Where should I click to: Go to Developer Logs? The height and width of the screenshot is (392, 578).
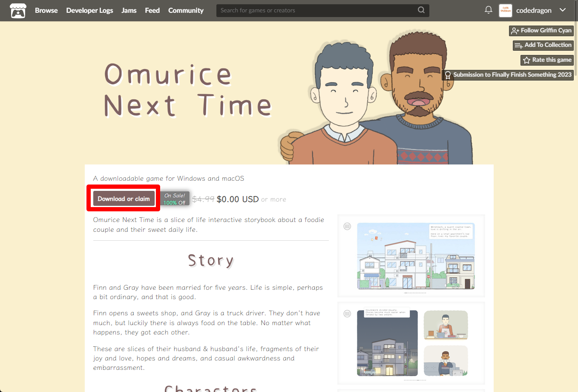point(89,11)
